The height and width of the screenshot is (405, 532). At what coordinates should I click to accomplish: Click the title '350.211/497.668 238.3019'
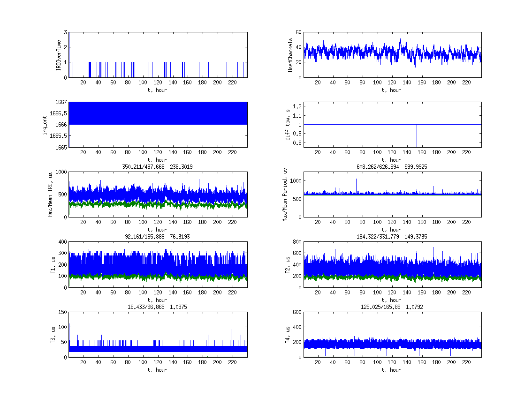coord(157,166)
